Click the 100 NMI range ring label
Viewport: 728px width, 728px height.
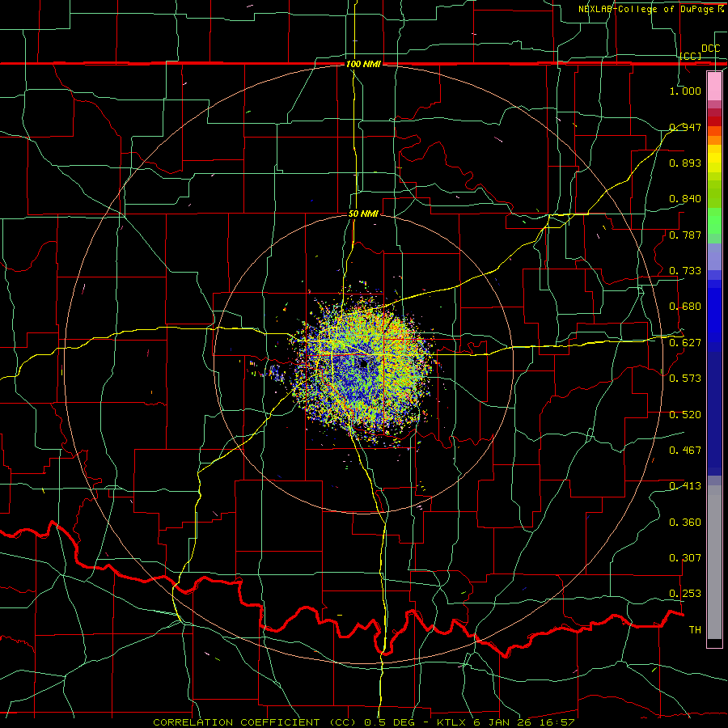[363, 64]
